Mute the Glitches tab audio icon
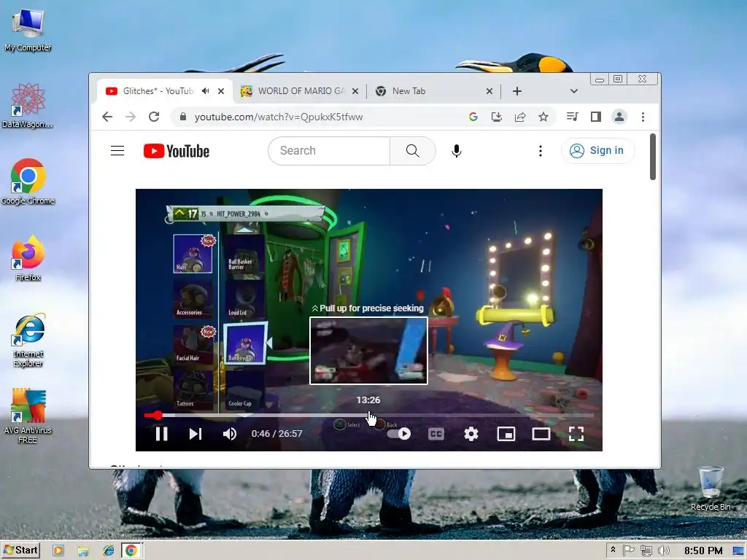This screenshot has height=560, width=747. coord(205,91)
